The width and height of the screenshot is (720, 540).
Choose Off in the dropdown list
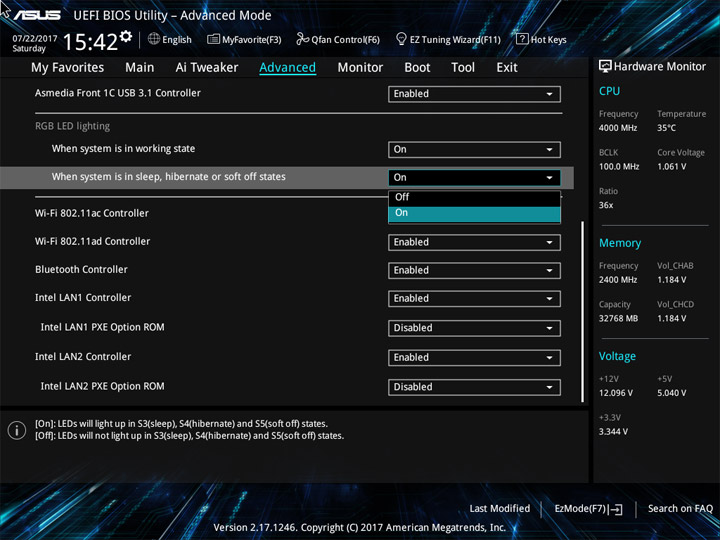tap(474, 197)
